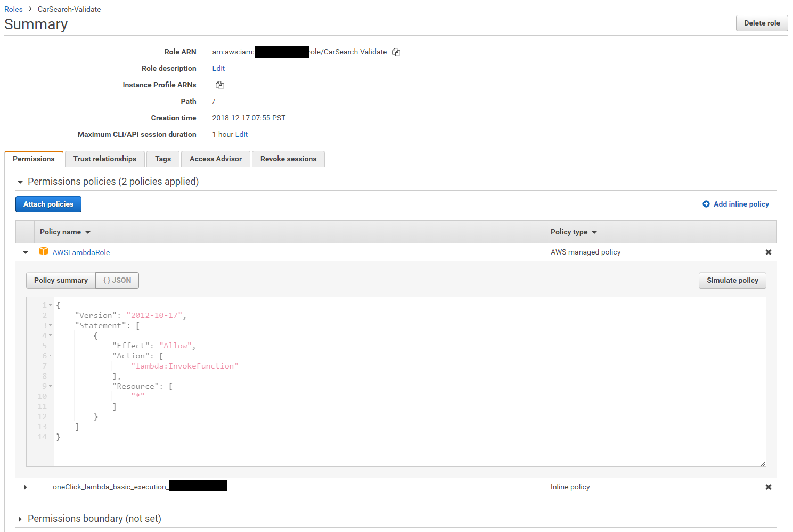Click the plus icon beside Add inline policy
This screenshot has height=532, width=793.
click(x=706, y=204)
